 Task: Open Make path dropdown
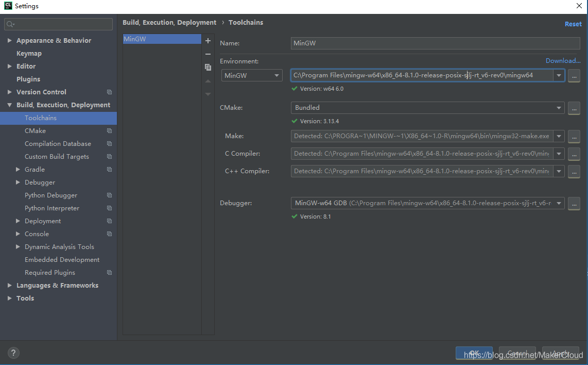tap(559, 136)
